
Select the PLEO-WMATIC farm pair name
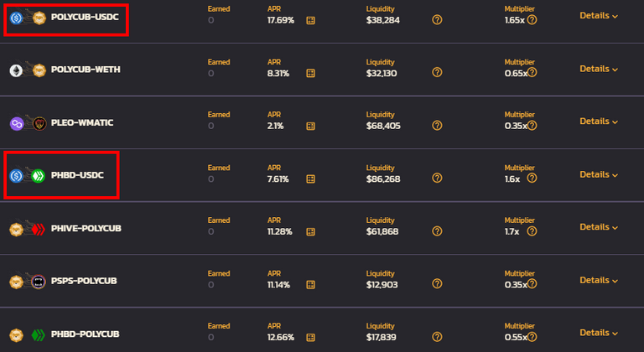(82, 123)
